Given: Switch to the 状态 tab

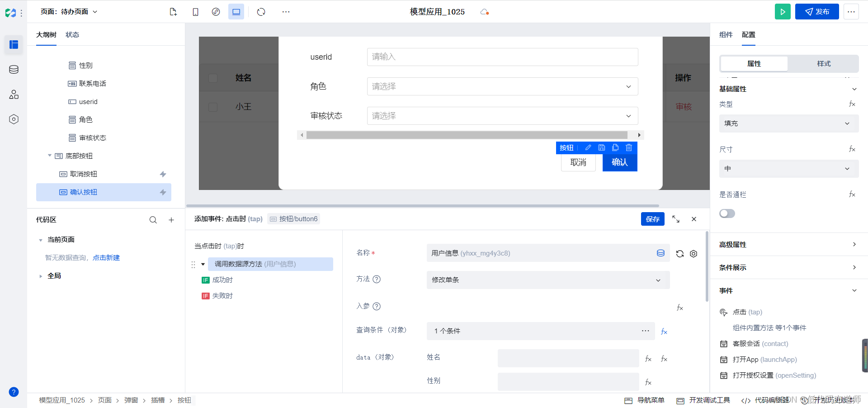Looking at the screenshot, I should pyautogui.click(x=72, y=35).
